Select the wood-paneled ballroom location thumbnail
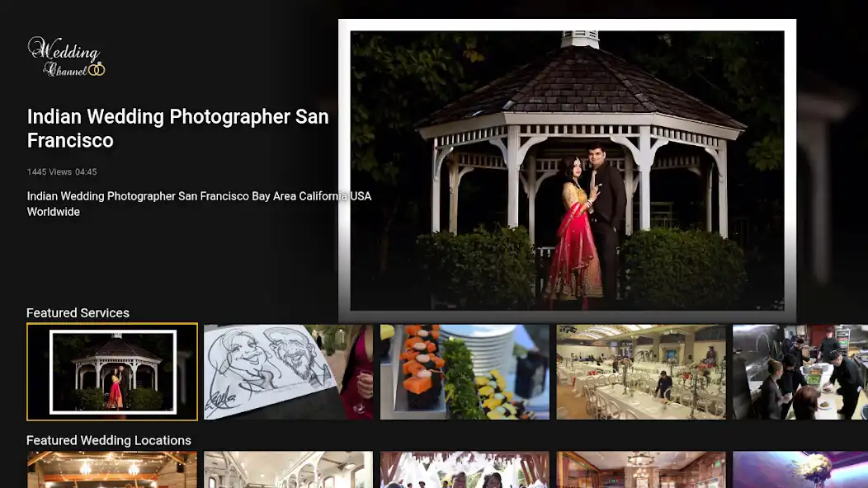 coord(641,470)
